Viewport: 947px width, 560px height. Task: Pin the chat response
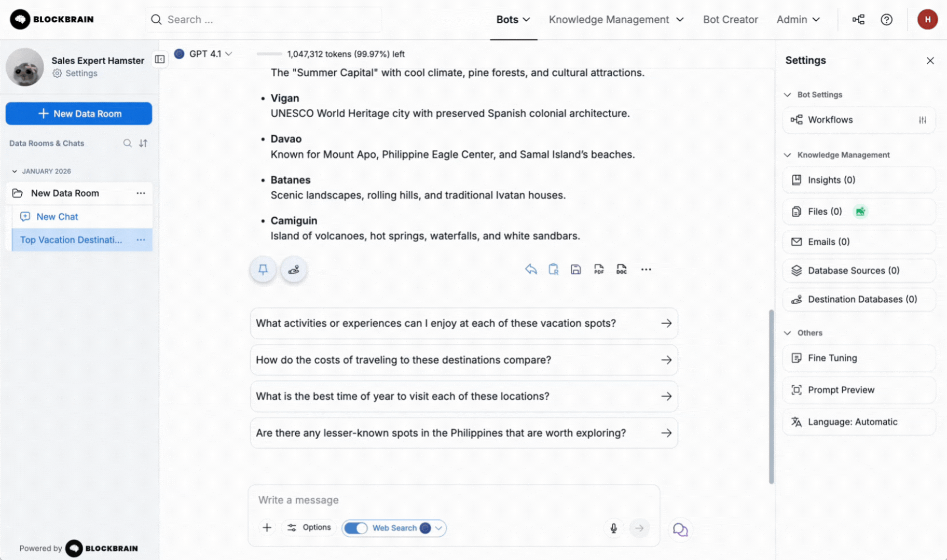(263, 270)
